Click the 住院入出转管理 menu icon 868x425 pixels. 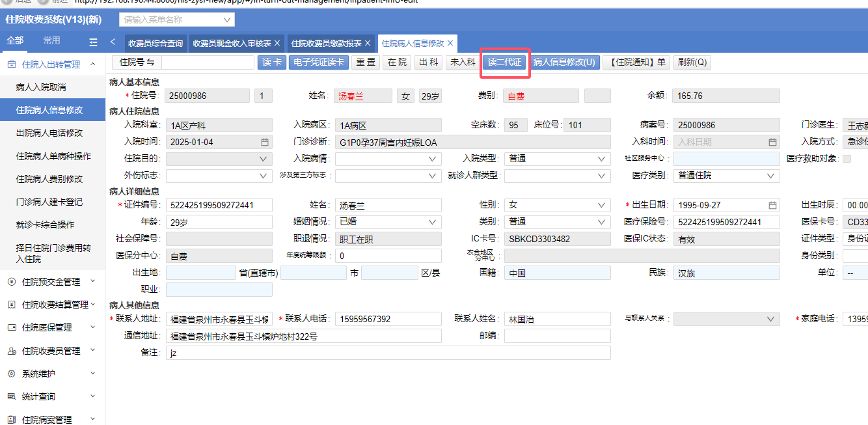click(x=12, y=64)
